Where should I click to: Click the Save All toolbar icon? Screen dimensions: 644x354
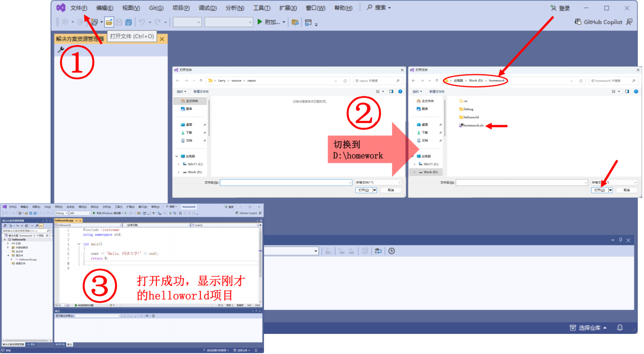pyautogui.click(x=128, y=22)
